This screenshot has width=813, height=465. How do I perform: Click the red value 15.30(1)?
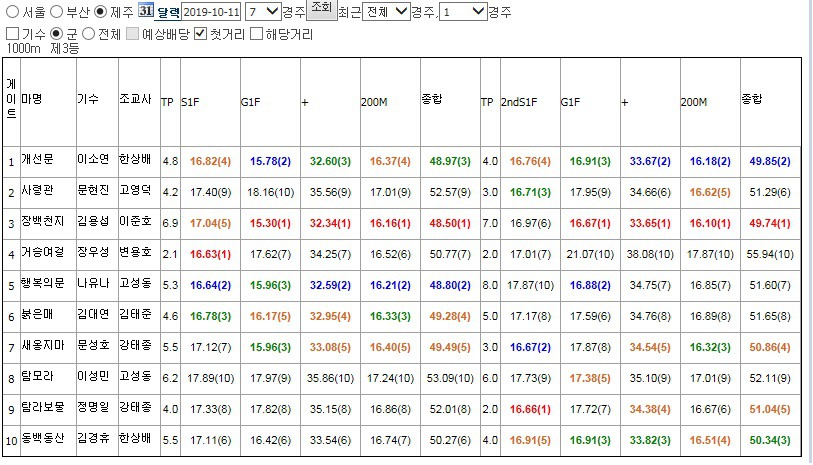(x=270, y=223)
